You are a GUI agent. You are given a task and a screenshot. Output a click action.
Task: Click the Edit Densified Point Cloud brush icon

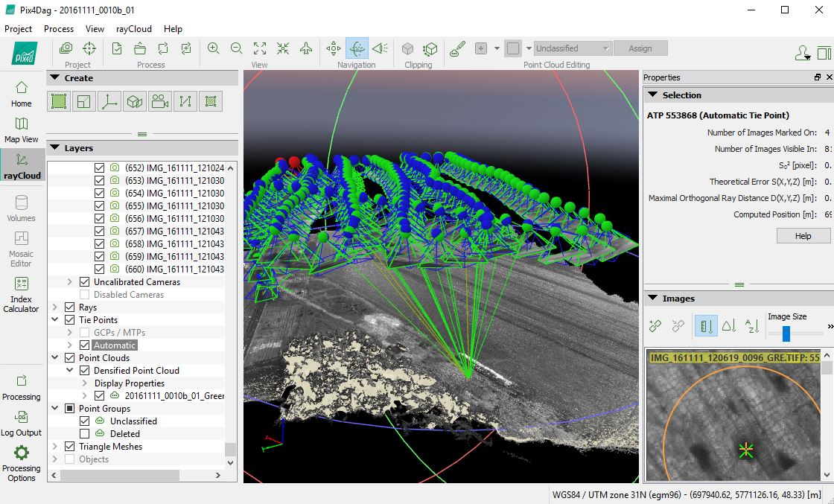(457, 48)
